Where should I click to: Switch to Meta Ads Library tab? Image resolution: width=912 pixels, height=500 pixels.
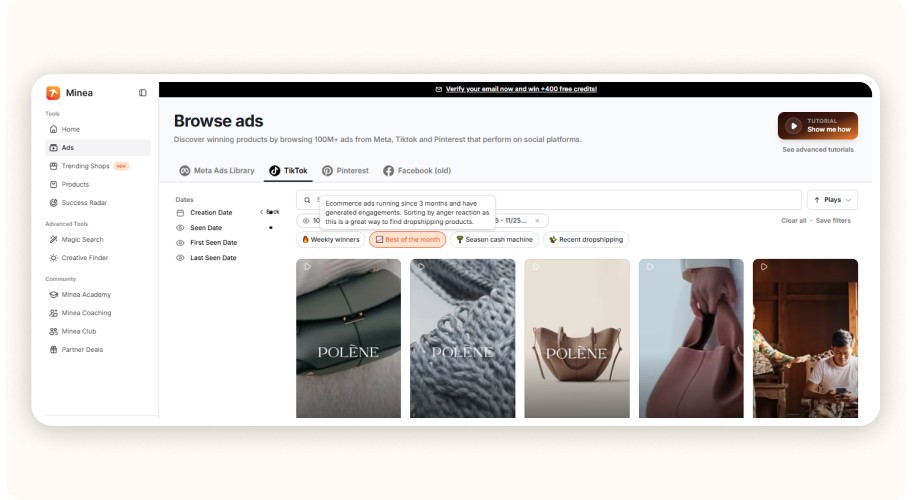[217, 171]
